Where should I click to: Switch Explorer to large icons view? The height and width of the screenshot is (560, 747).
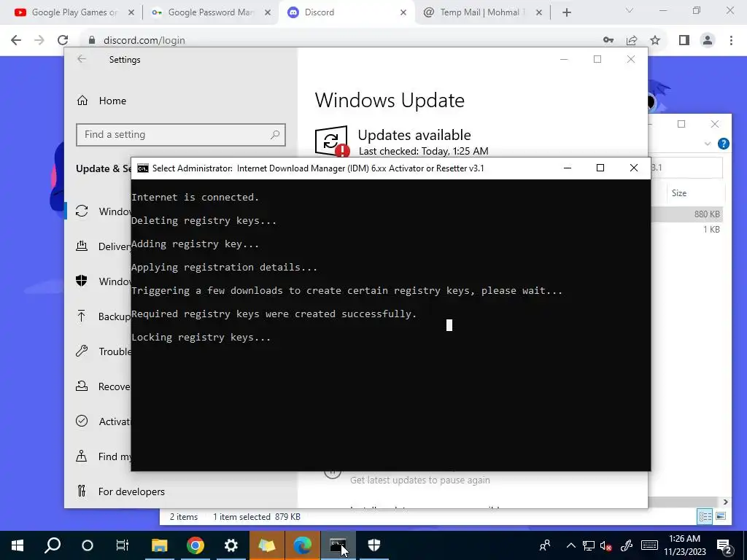coord(721,516)
